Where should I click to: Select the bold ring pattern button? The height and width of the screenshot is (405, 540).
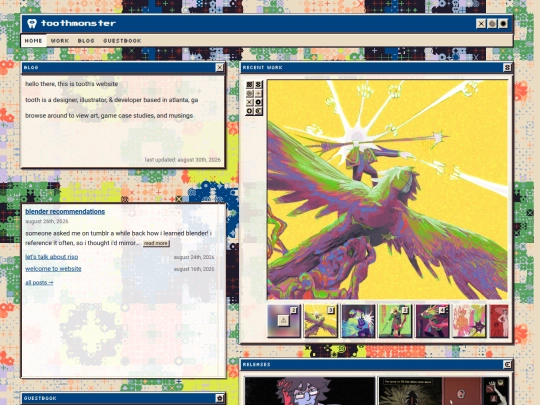pos(258,102)
